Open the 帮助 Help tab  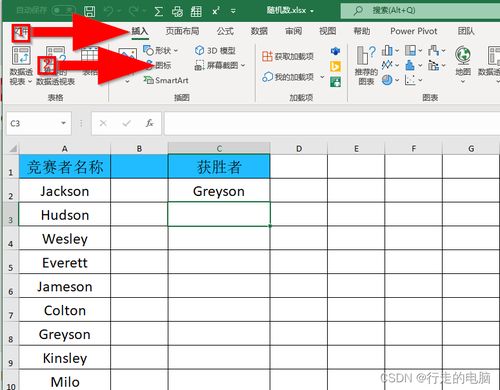pos(362,31)
